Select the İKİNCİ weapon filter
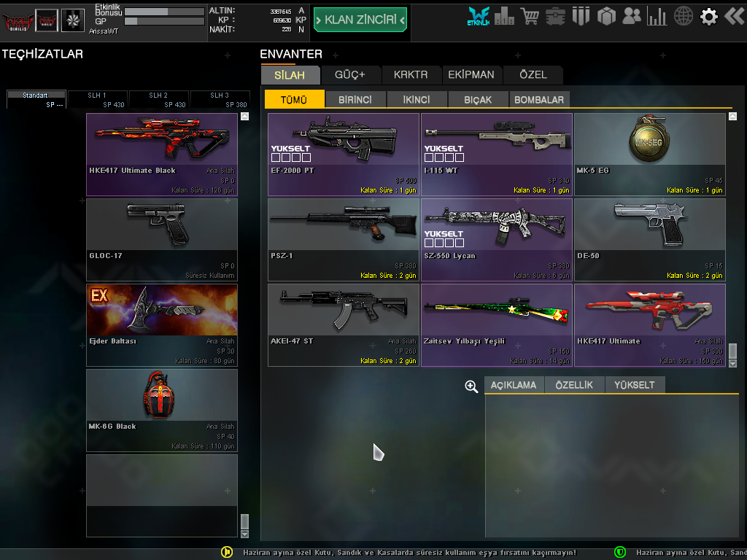This screenshot has width=747, height=560. coord(417,99)
